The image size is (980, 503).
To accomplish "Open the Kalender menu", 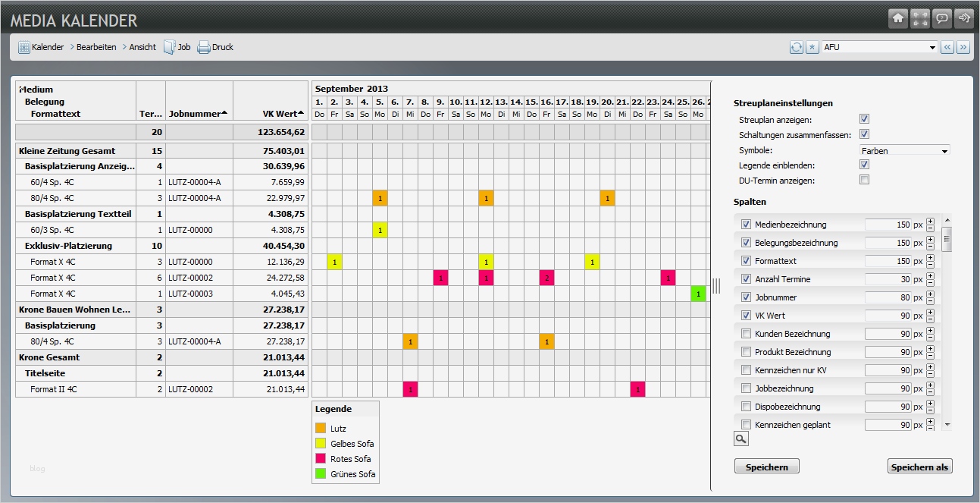I will point(41,47).
